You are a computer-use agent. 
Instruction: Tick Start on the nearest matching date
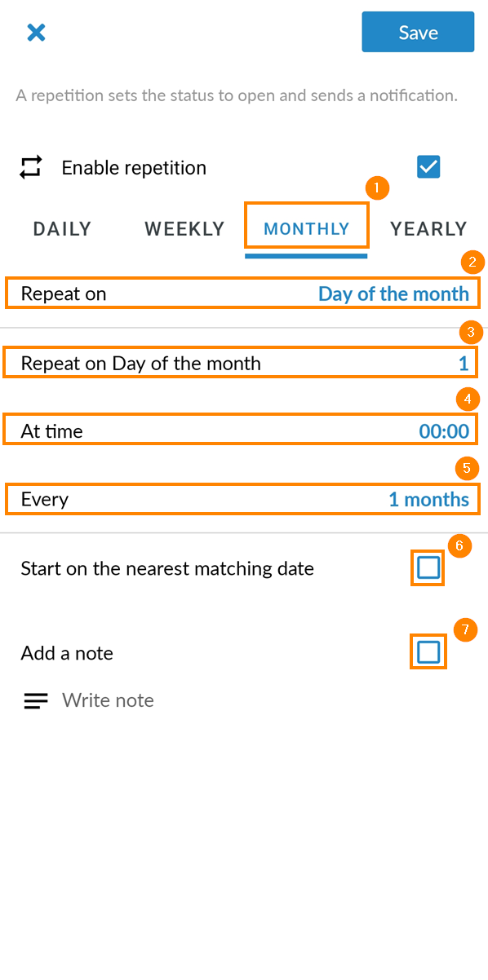[428, 567]
